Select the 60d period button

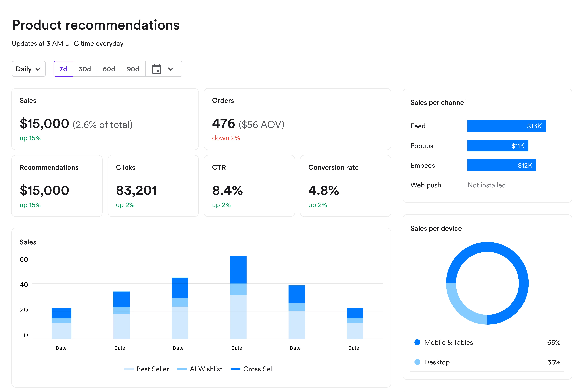point(109,69)
